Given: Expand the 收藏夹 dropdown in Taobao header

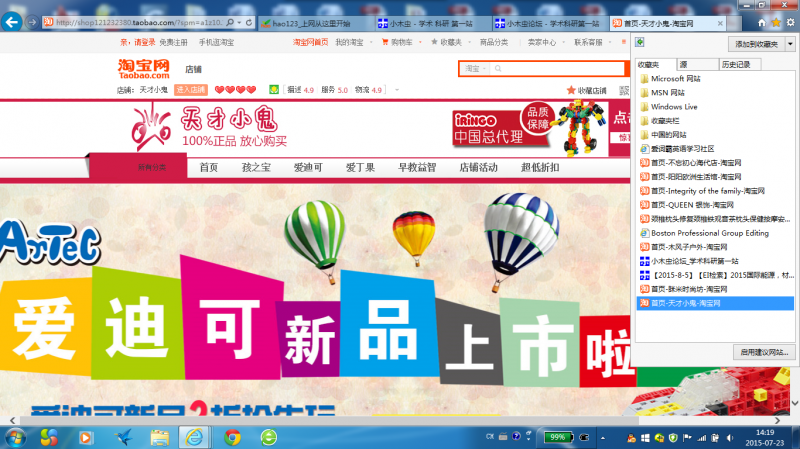Looking at the screenshot, I should (x=468, y=42).
